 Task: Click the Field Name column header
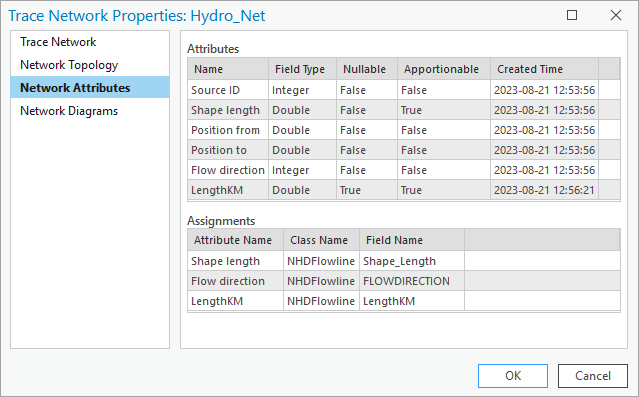412,240
